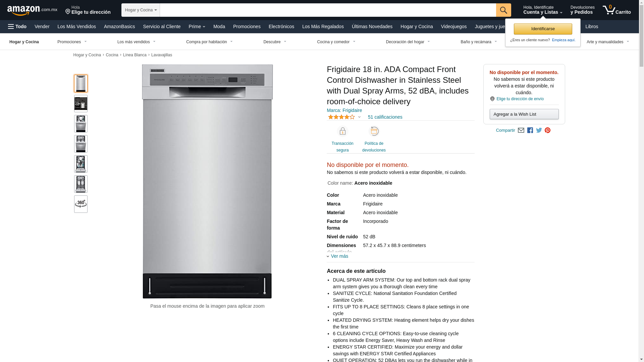Expand Cuenta y Listas dropdown

pyautogui.click(x=543, y=10)
